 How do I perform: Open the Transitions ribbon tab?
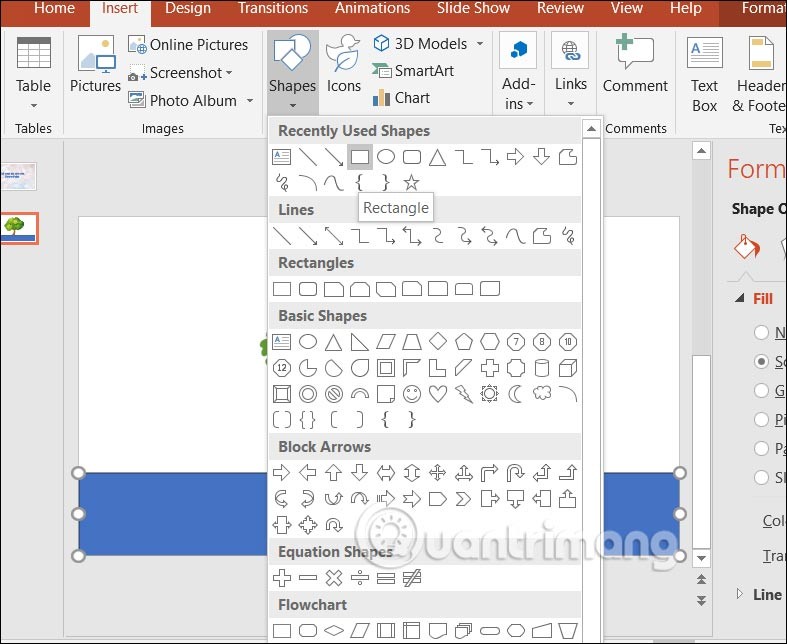(x=273, y=9)
